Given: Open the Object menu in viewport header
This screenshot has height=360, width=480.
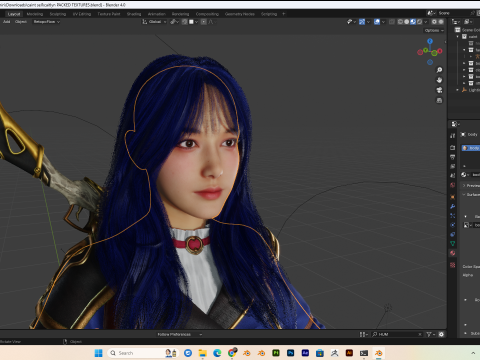Looking at the screenshot, I should pyautogui.click(x=21, y=22).
